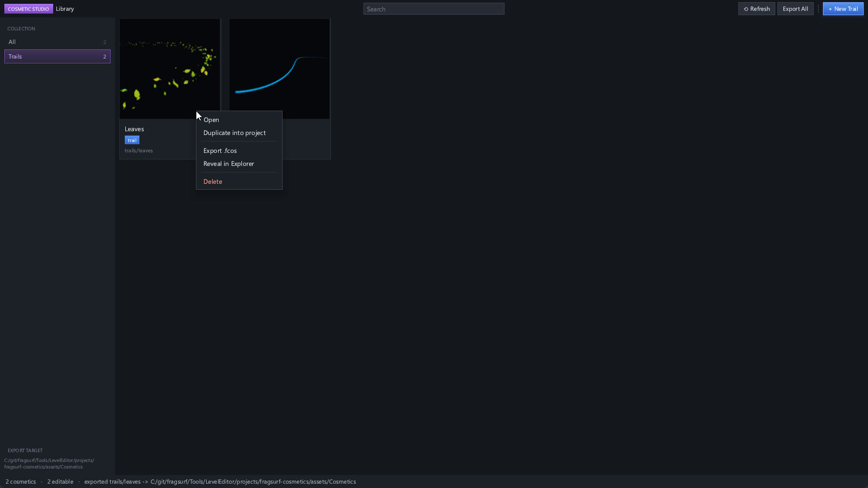Click the exported status message
The height and width of the screenshot is (488, 868).
coord(220,481)
